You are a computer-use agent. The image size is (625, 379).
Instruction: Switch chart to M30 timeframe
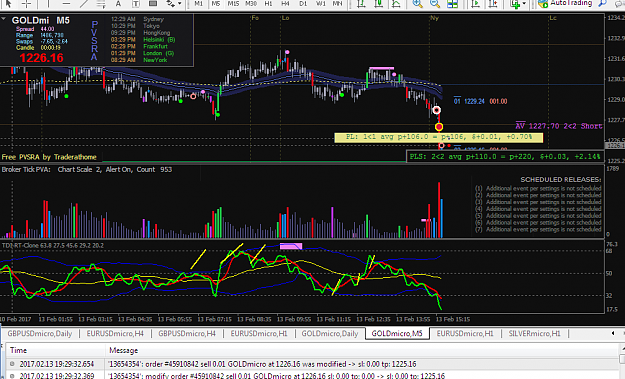pos(251,4)
